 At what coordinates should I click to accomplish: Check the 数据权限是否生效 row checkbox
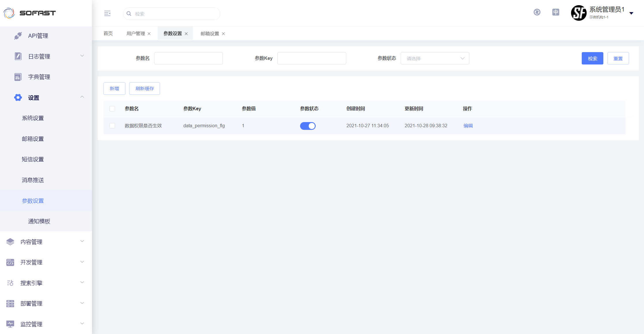pyautogui.click(x=112, y=126)
